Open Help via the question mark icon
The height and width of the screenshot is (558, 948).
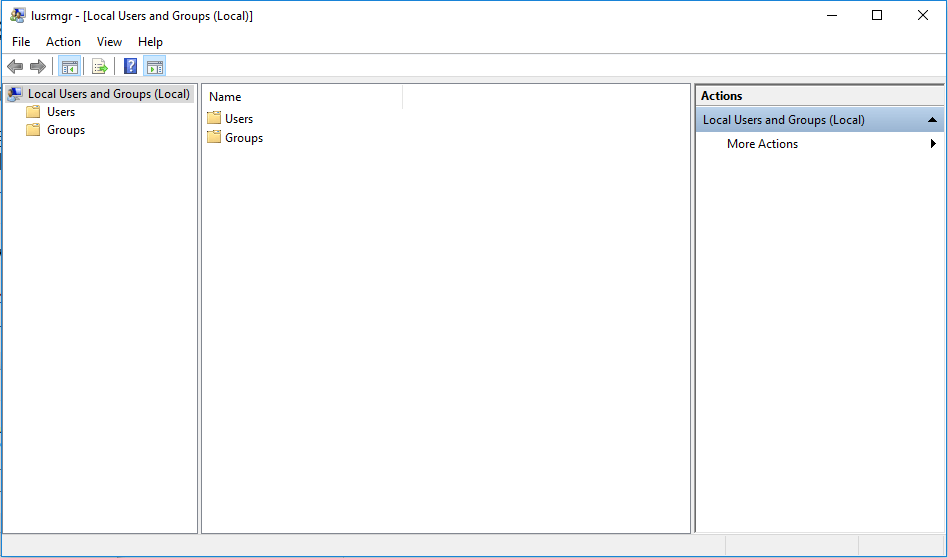pos(130,67)
